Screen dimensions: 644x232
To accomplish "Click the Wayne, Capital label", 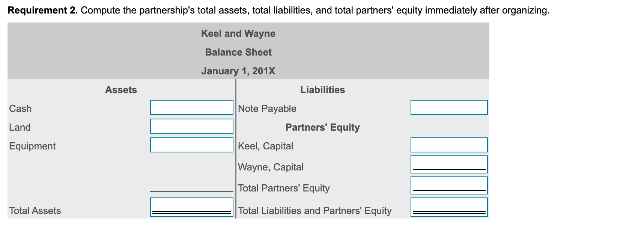I will (270, 167).
